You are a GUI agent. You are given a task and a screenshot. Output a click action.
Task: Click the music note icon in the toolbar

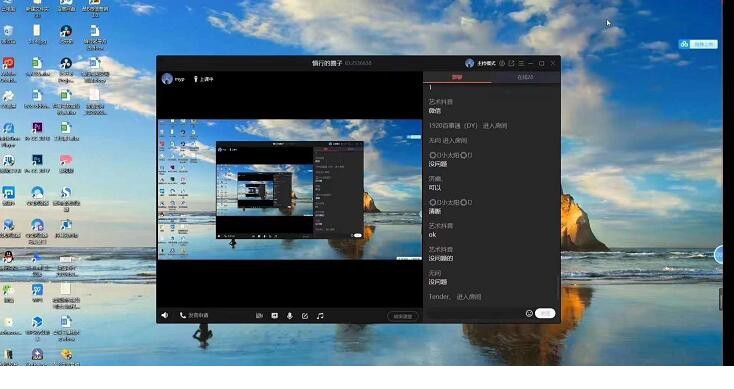[320, 316]
